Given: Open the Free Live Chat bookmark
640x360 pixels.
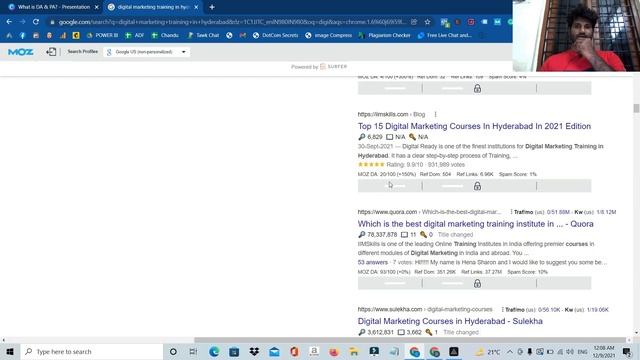Looking at the screenshot, I should (x=444, y=36).
